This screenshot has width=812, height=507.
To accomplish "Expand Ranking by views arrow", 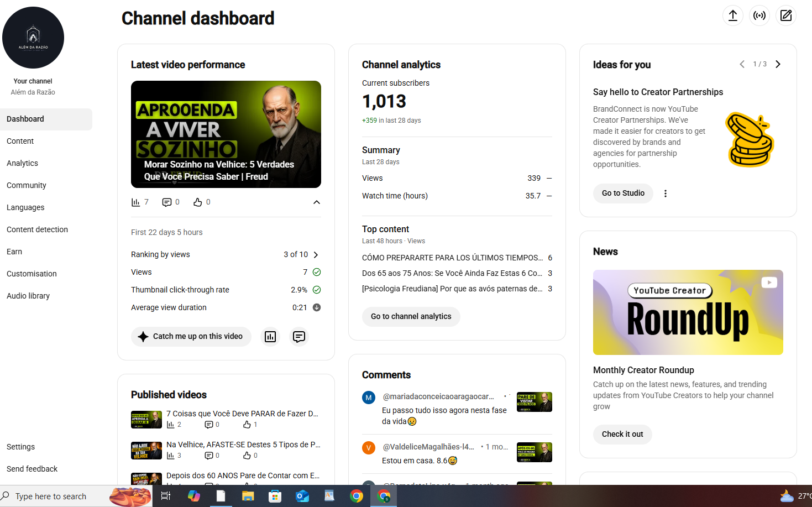I will pos(316,255).
